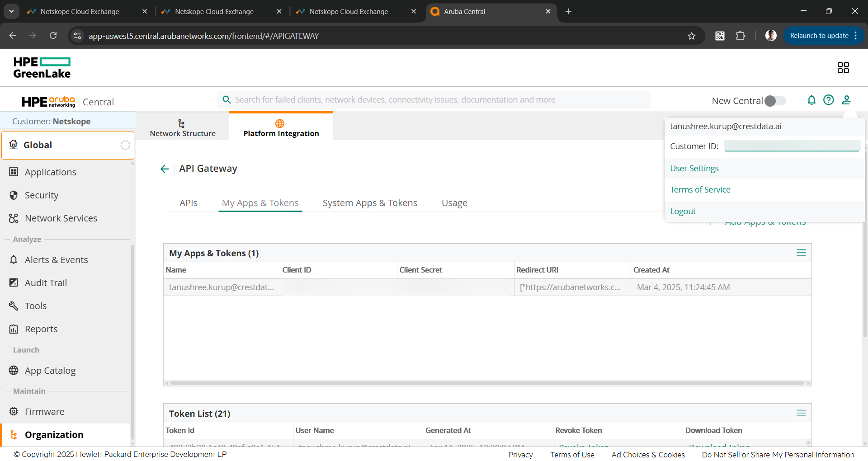
Task: Open the Terms of Use footer link
Action: [x=572, y=455]
